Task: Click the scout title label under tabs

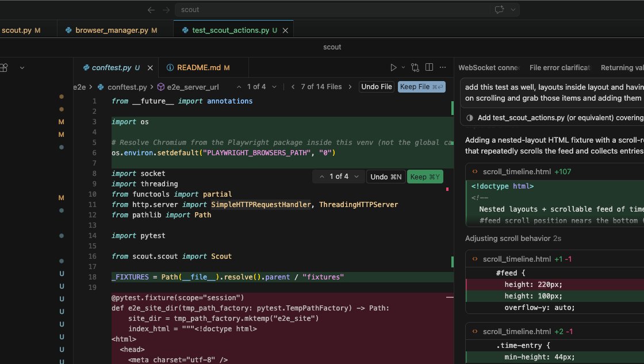Action: [332, 47]
